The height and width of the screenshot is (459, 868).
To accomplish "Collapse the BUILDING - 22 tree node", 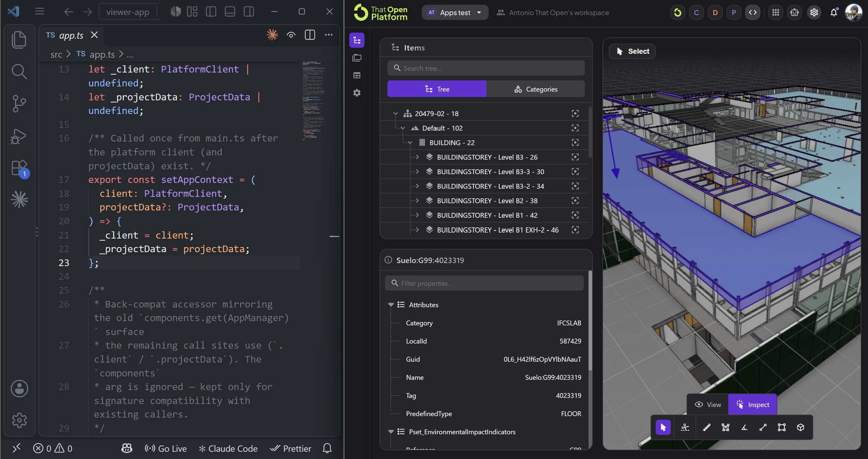I will [x=410, y=142].
